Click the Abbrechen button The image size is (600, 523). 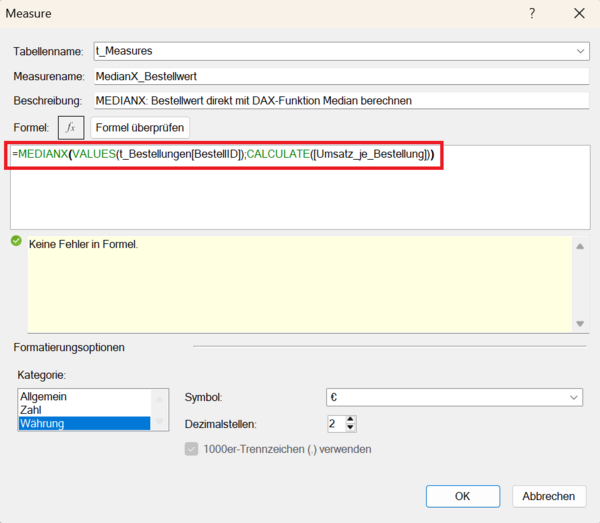click(548, 496)
